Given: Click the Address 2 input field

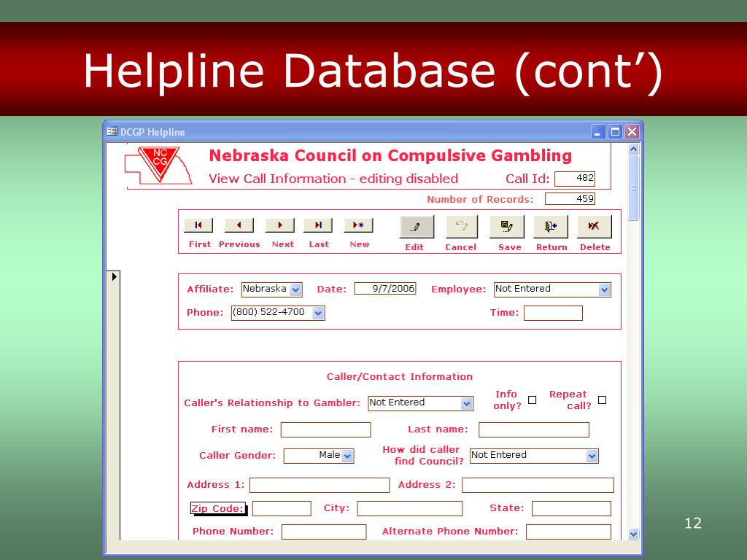Looking at the screenshot, I should (x=538, y=485).
